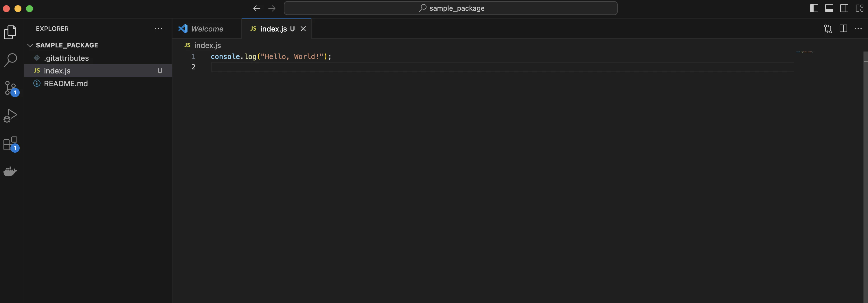Go back using the left arrow
The height and width of the screenshot is (303, 868).
coord(257,8)
